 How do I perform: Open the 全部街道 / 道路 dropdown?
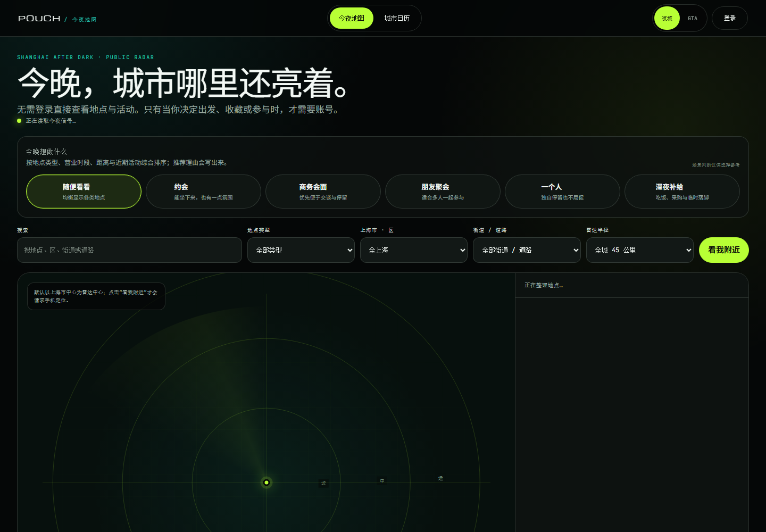click(527, 250)
